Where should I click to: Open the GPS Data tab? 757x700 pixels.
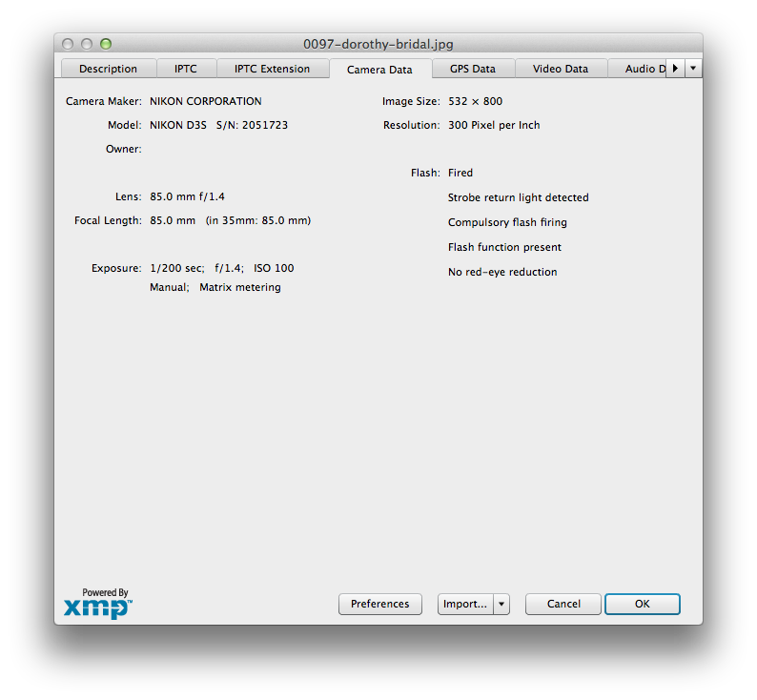pyautogui.click(x=473, y=69)
